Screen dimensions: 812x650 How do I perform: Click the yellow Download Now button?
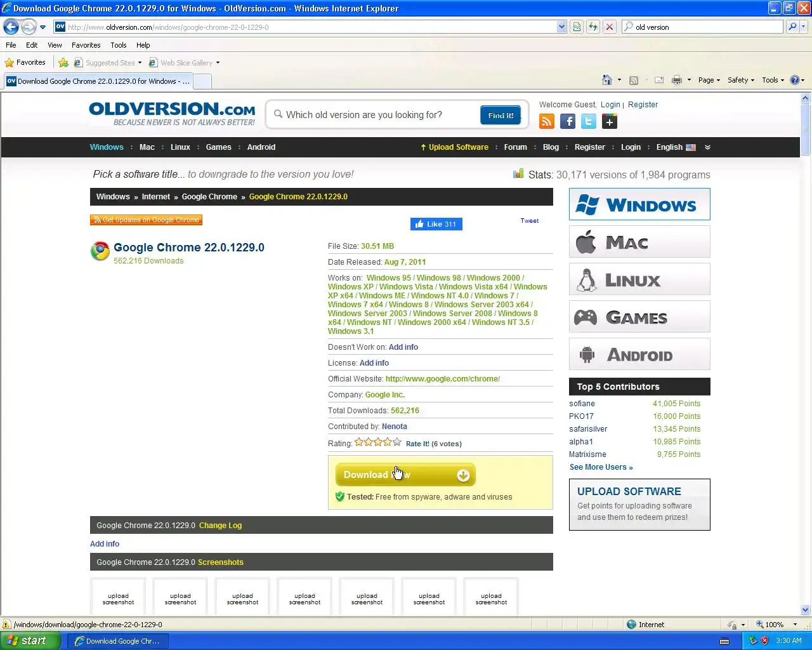(x=405, y=475)
